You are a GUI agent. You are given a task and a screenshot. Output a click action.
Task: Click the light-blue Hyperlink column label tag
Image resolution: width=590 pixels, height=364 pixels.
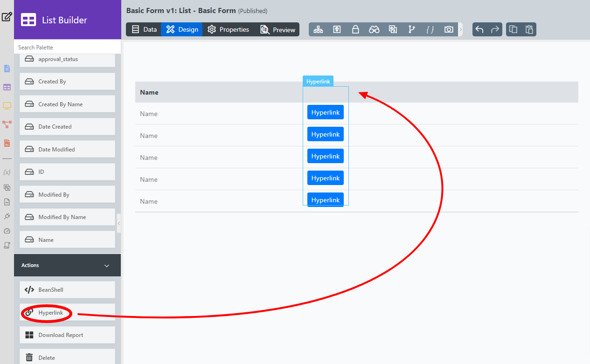318,81
